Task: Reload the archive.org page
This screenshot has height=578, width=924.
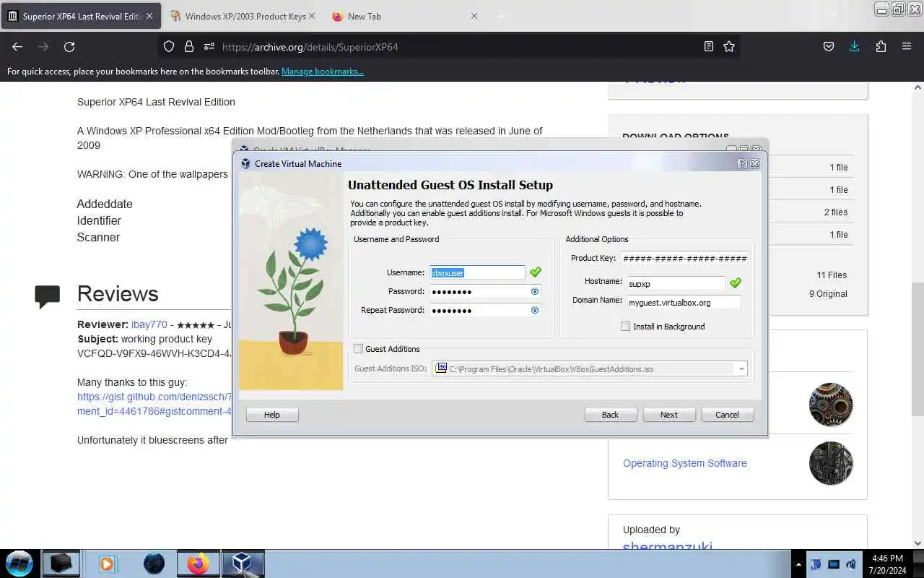Action: click(69, 46)
